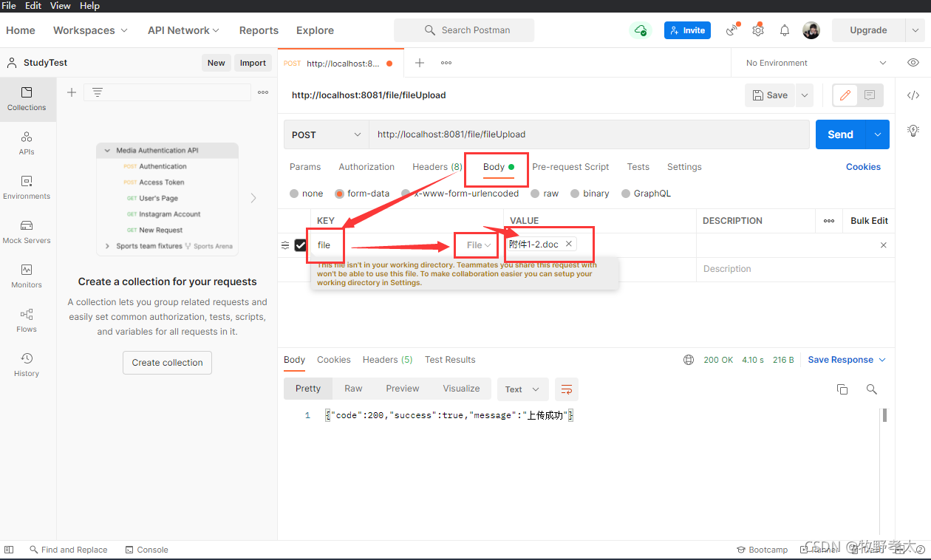Open the code snippet panel icon
Image resolution: width=931 pixels, height=560 pixels.
point(913,95)
